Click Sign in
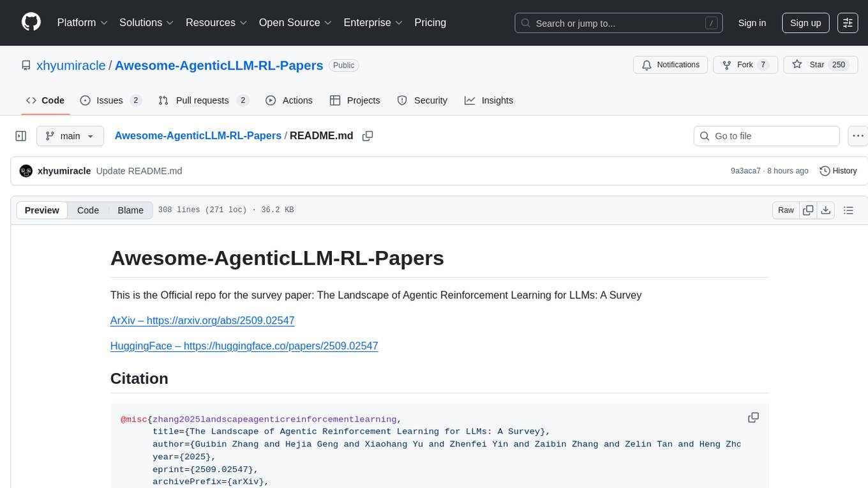 click(x=752, y=23)
